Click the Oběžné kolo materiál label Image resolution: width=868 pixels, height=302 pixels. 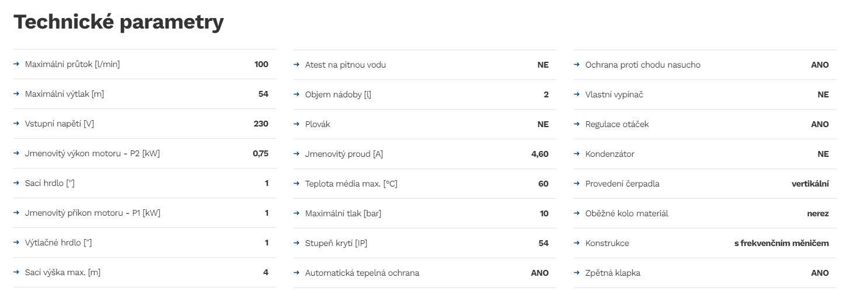[627, 213]
